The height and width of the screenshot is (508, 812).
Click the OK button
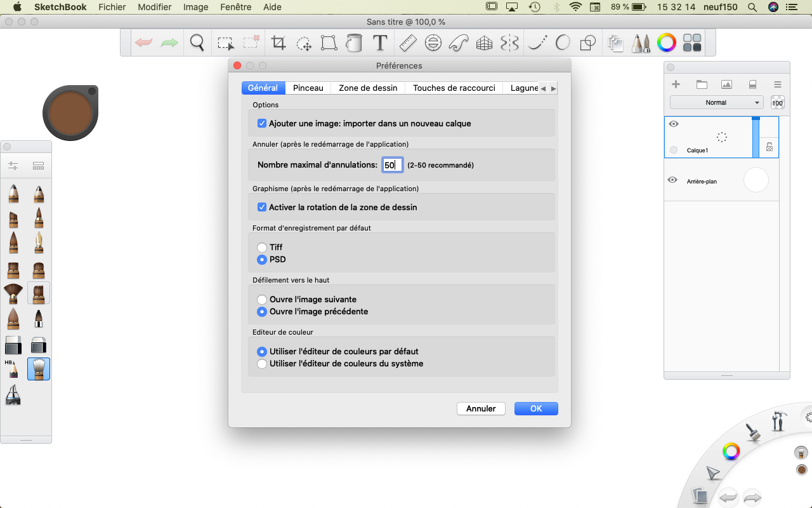click(x=536, y=409)
